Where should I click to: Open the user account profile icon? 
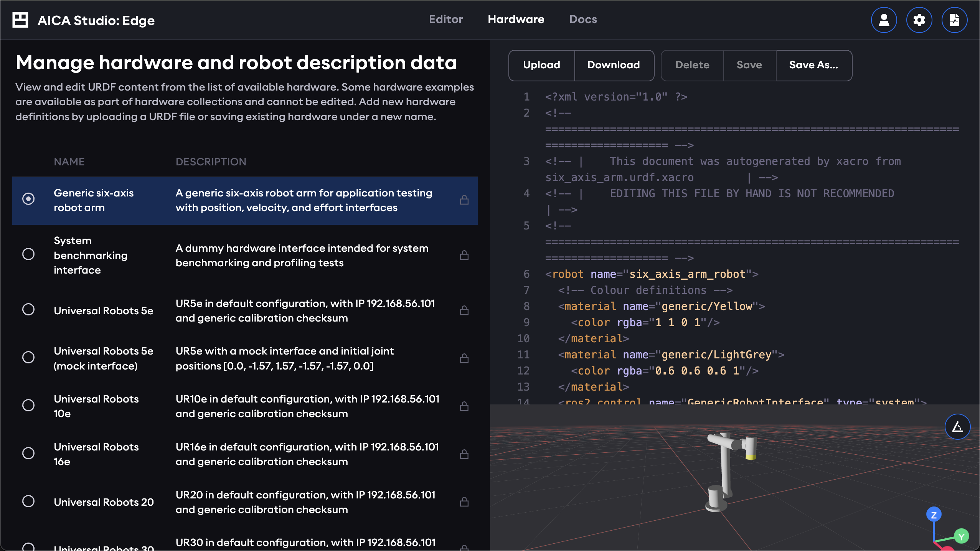[x=884, y=20]
